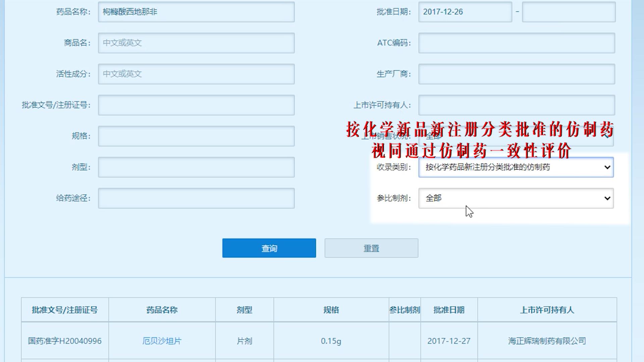Image resolution: width=644 pixels, height=362 pixels.
Task: Click the 批准日期 start date showing 2017-12-26
Action: coord(465,12)
